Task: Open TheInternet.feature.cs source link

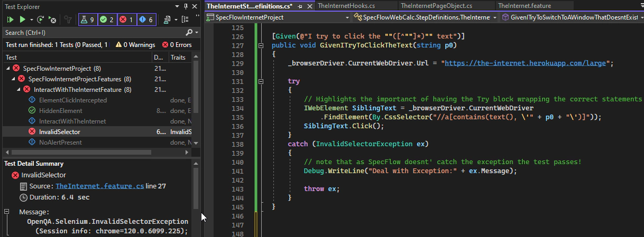Action: 99,186
